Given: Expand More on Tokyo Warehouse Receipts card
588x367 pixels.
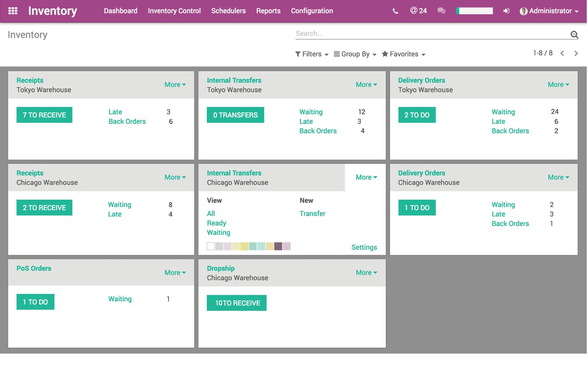Looking at the screenshot, I should [x=175, y=85].
